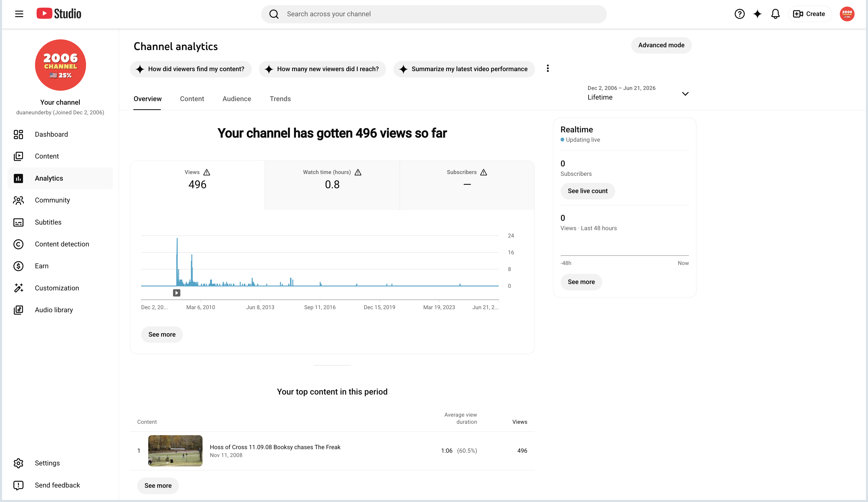Click the Nov 11, 2008 upload date
Screen dimensions: 868x502
[226, 455]
